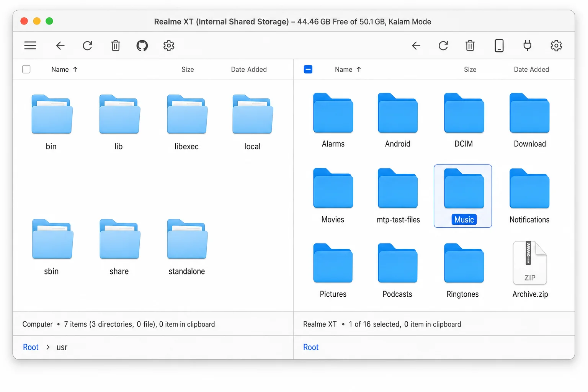Sort Realme XT pane by Size column
This screenshot has height=392, width=588.
pyautogui.click(x=470, y=69)
